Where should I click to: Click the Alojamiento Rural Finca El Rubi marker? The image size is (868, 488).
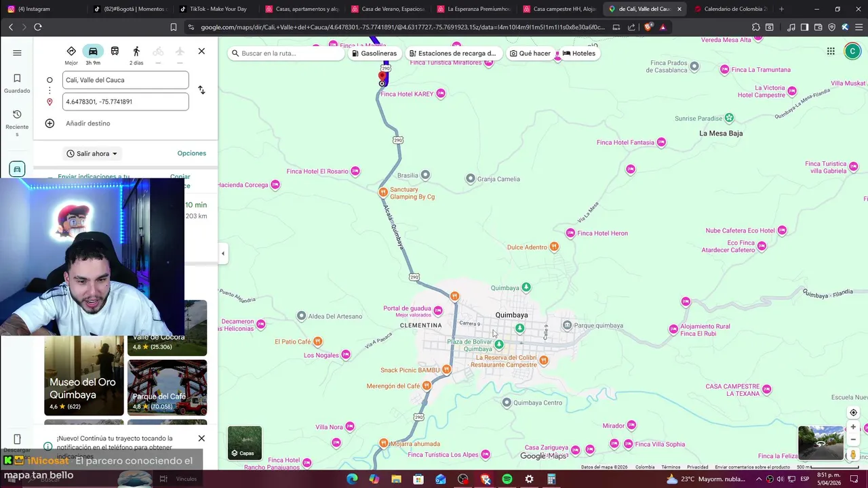tap(673, 329)
